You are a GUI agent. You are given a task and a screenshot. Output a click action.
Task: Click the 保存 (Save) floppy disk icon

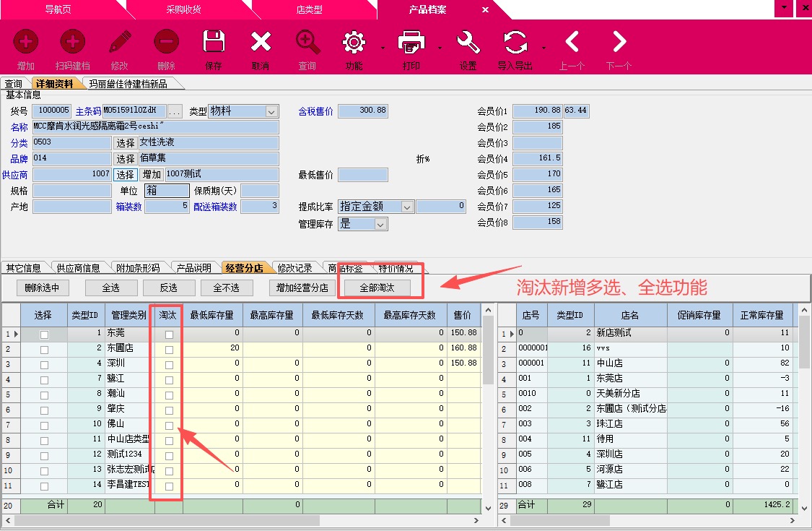[x=214, y=43]
